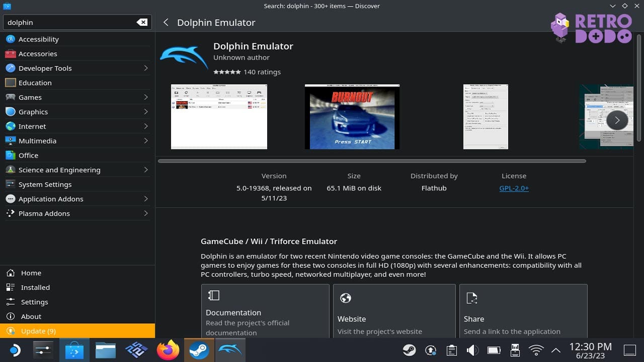Expand the Multimedia category arrow

[146, 141]
